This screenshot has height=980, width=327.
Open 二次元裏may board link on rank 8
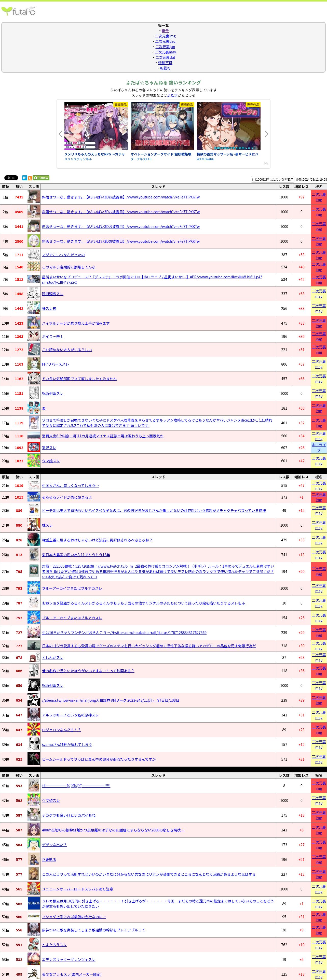tap(319, 294)
